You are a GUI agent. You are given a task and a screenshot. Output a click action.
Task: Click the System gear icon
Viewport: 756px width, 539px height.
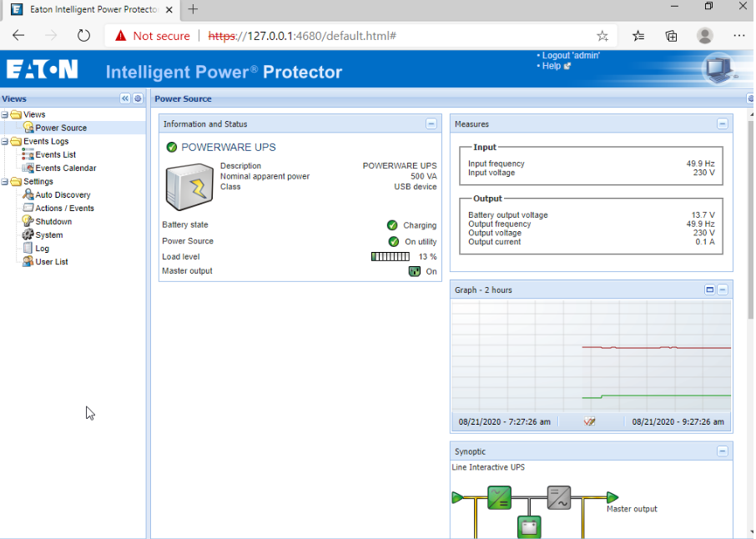(28, 234)
